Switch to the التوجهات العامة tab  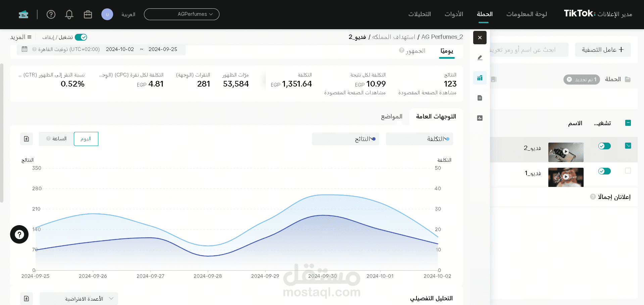tap(436, 116)
